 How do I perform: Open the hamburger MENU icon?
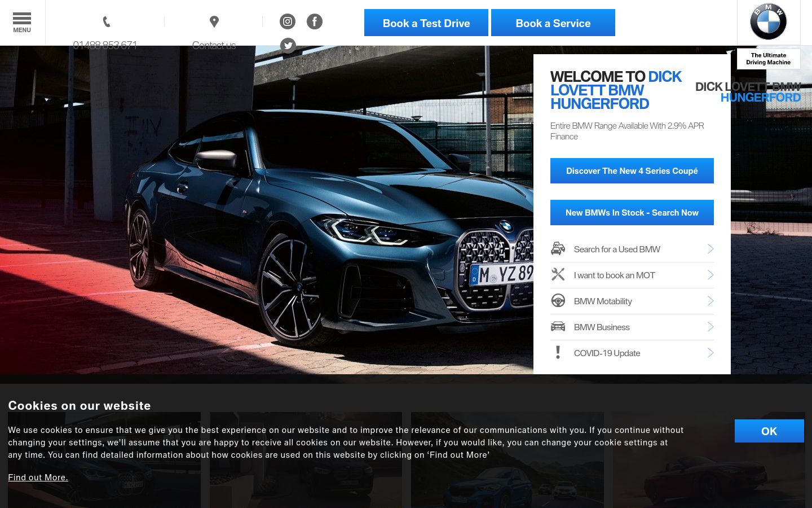[22, 23]
